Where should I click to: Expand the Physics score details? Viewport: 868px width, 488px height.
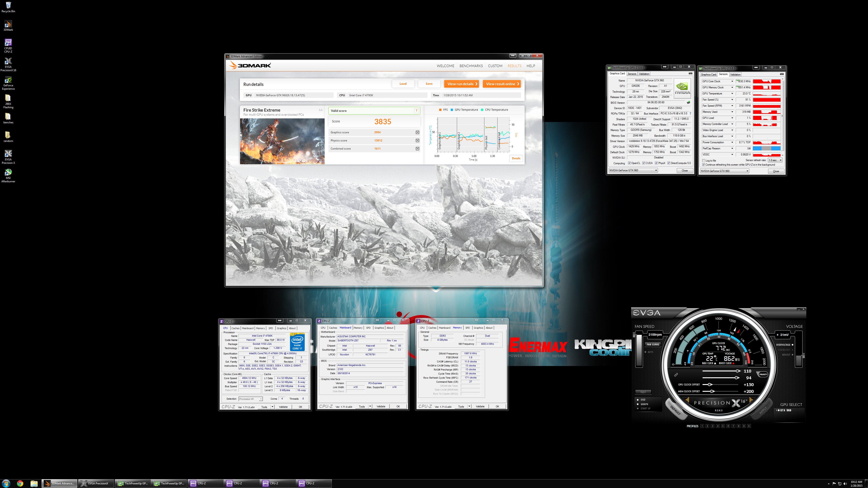coord(417,141)
